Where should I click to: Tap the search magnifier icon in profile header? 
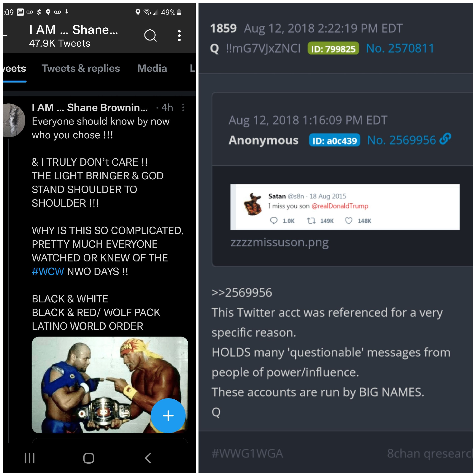point(150,36)
